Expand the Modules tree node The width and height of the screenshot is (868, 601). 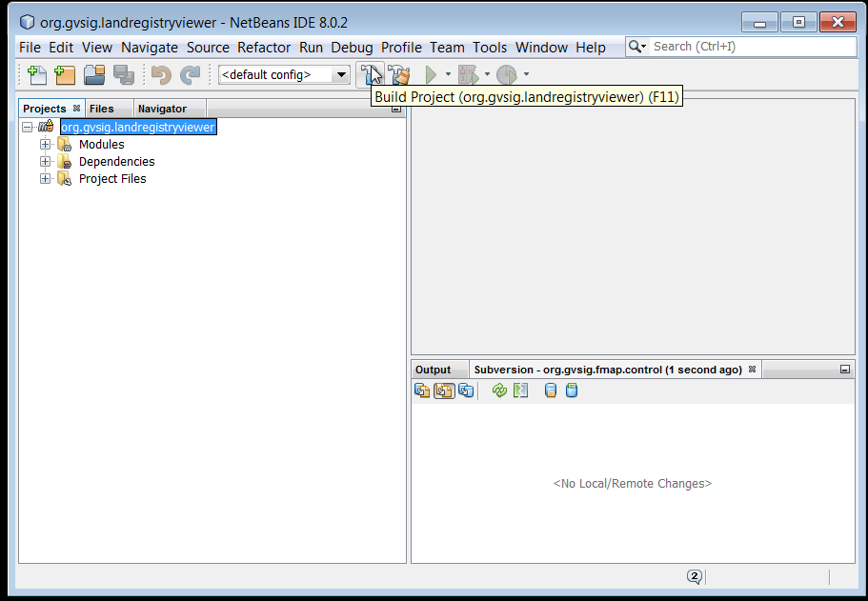pos(45,145)
